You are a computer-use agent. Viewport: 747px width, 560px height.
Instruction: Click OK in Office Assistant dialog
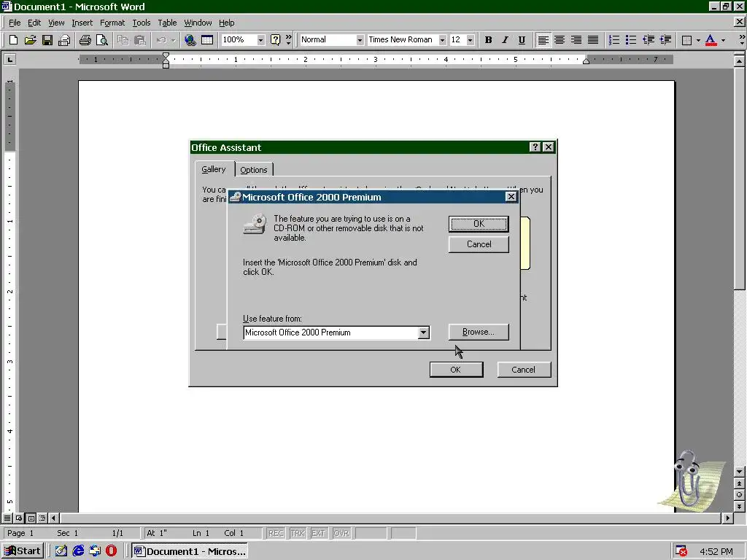456,370
